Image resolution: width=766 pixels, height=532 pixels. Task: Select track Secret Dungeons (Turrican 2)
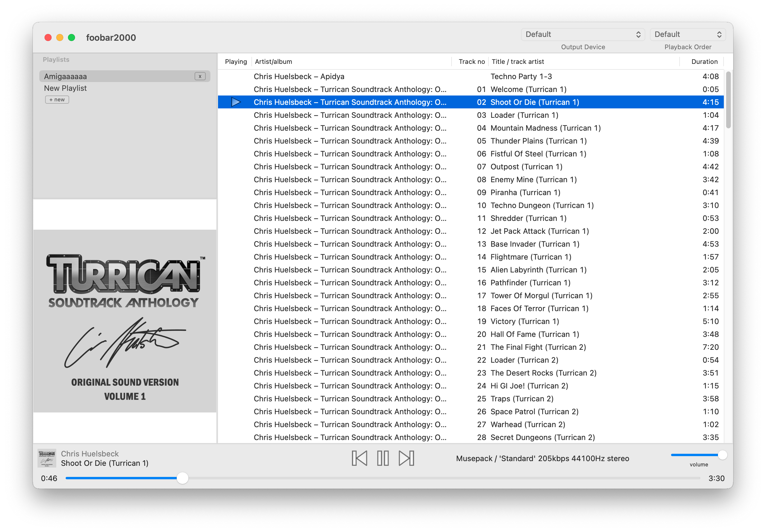pos(471,437)
